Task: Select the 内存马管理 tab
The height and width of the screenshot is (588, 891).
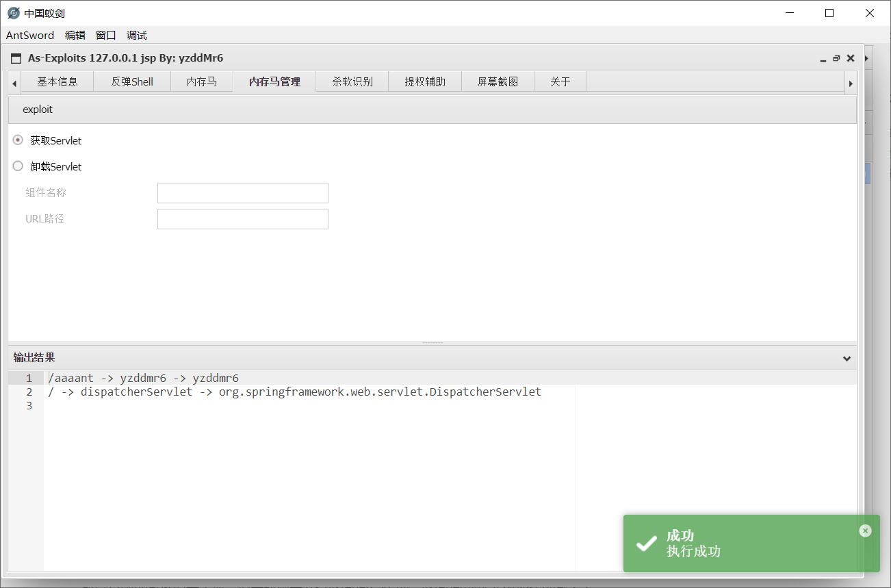Action: click(x=274, y=81)
